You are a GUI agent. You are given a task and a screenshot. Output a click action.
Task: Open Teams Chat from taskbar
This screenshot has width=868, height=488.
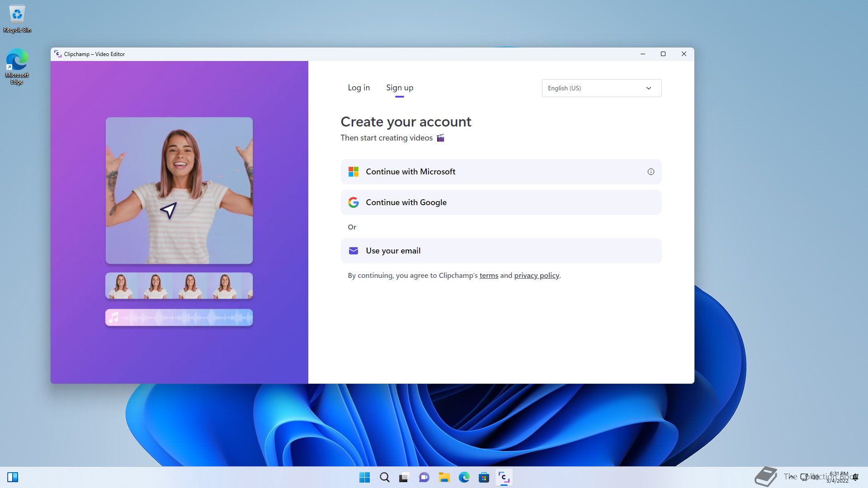(x=424, y=477)
